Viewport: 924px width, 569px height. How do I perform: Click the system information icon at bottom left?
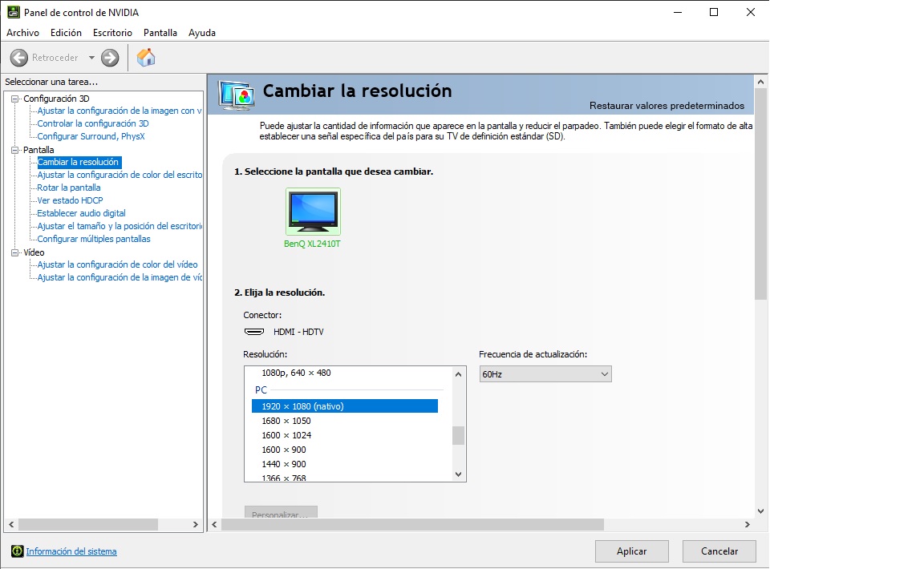(x=17, y=551)
